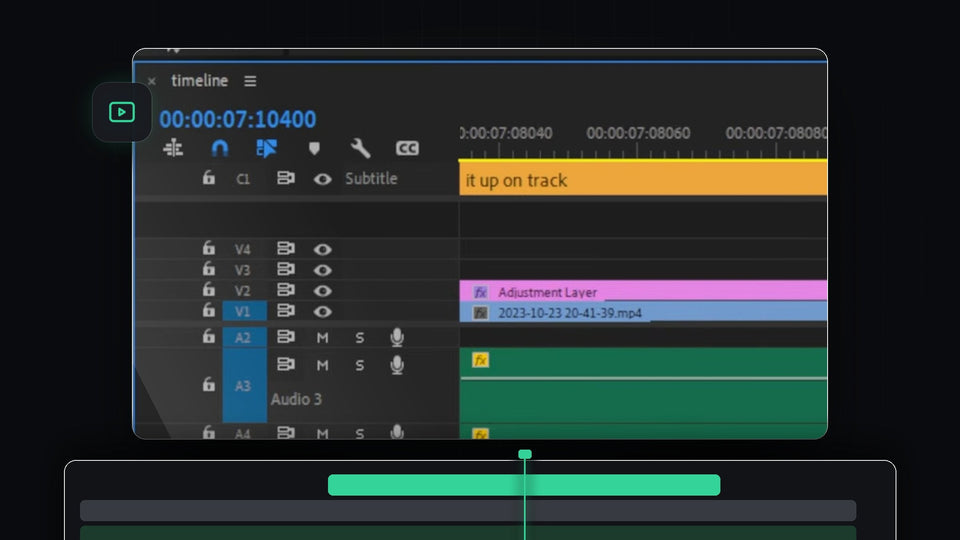Open wrench Timeline Display Settings

[360, 148]
